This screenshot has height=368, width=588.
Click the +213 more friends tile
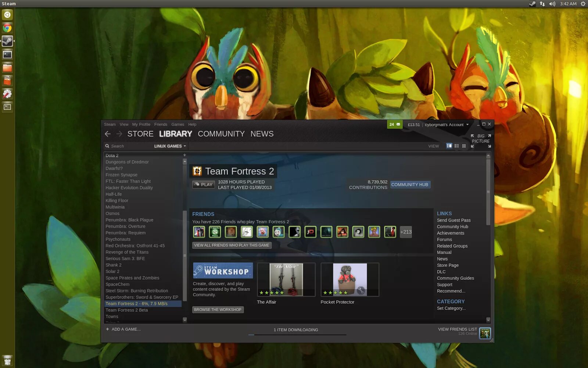(405, 232)
